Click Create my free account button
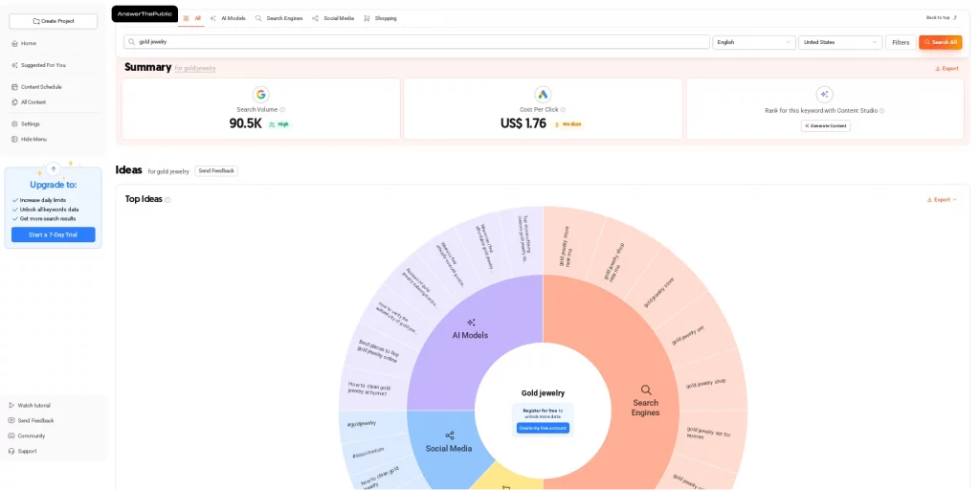 [543, 428]
